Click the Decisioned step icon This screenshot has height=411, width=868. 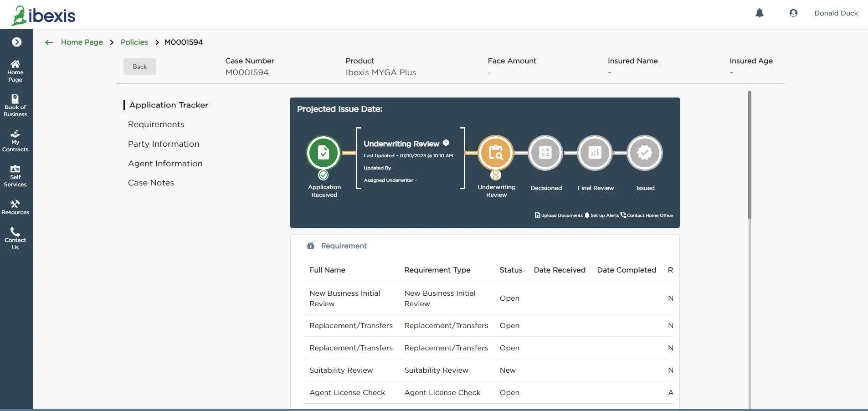click(x=545, y=153)
